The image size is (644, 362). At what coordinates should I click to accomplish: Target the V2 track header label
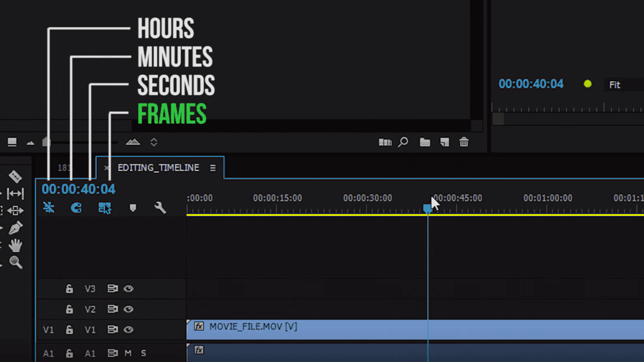[90, 309]
